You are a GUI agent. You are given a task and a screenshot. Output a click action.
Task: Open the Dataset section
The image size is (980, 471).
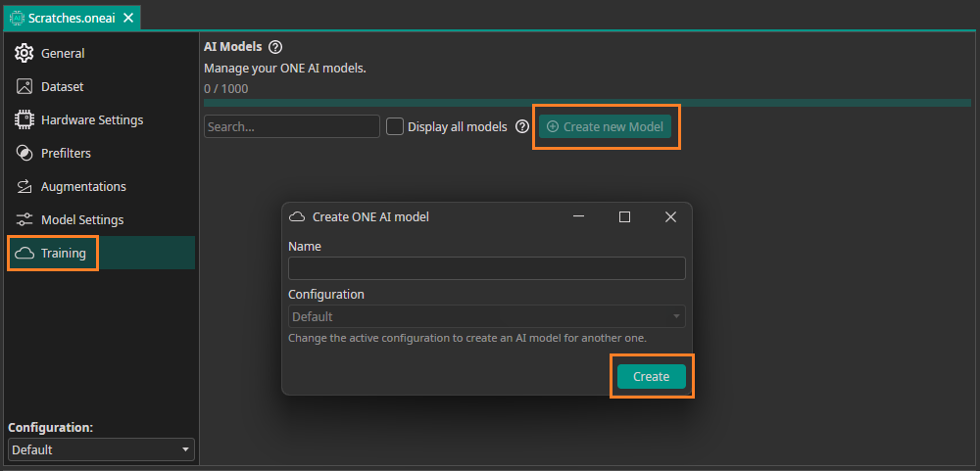coord(101,86)
